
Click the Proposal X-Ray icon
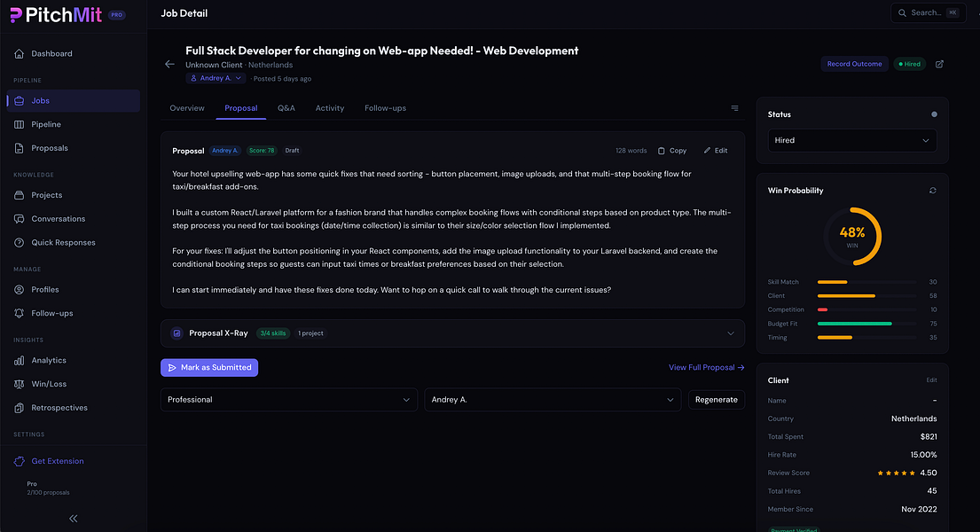(x=176, y=333)
